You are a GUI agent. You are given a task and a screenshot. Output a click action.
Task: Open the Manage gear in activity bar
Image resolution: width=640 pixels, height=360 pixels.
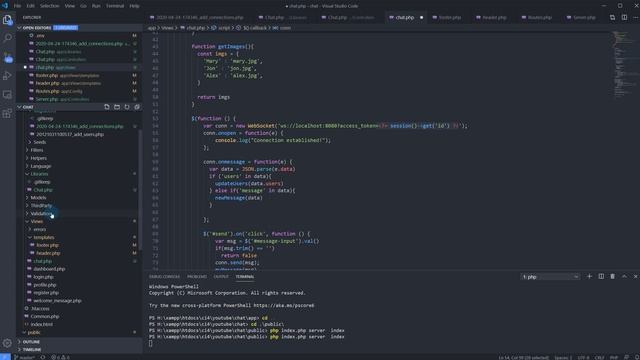point(7,343)
